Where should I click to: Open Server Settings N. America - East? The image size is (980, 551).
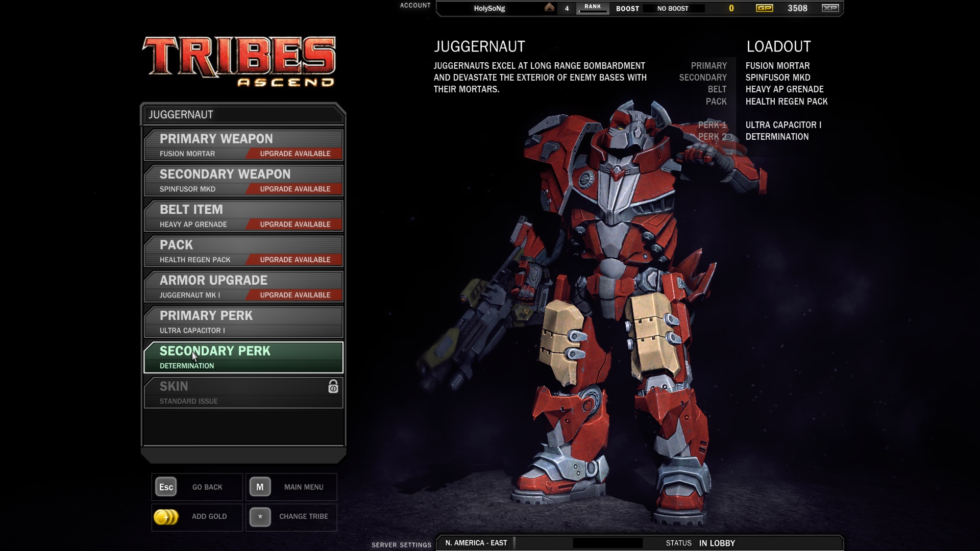point(476,543)
